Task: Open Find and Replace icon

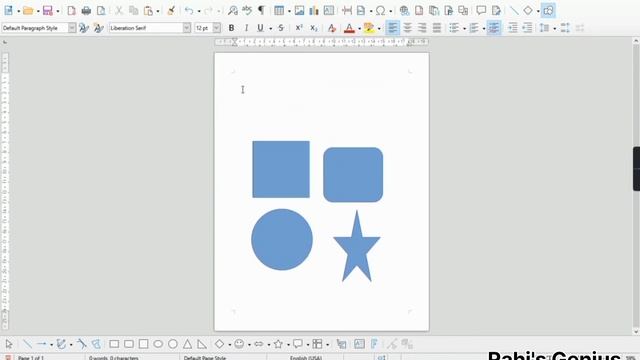Action: click(x=233, y=11)
